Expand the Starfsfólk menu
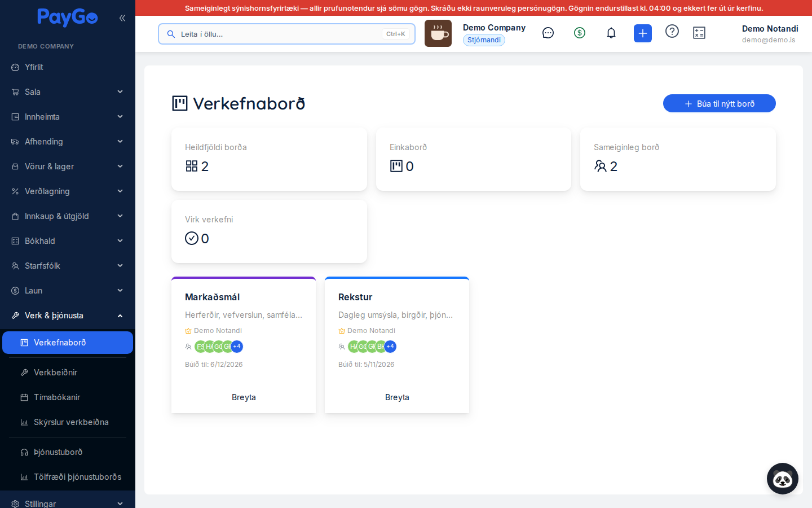The width and height of the screenshot is (812, 508). pos(68,266)
